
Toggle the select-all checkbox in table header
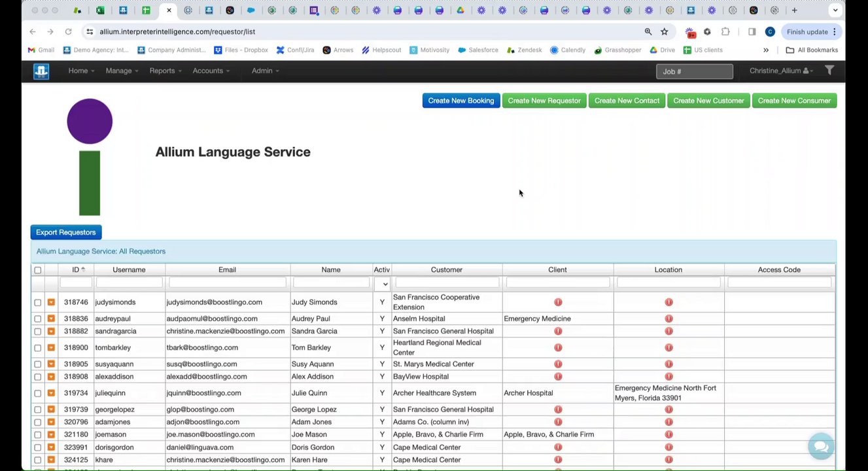(x=38, y=270)
